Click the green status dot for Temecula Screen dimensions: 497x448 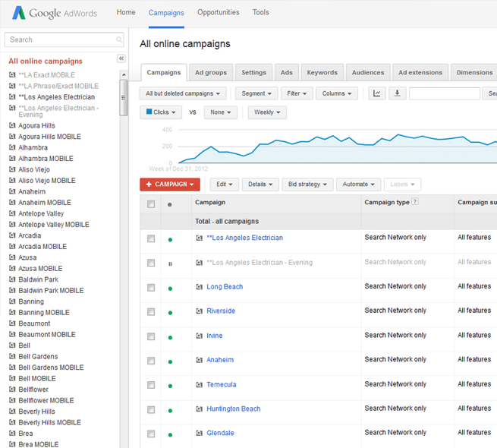pos(170,386)
